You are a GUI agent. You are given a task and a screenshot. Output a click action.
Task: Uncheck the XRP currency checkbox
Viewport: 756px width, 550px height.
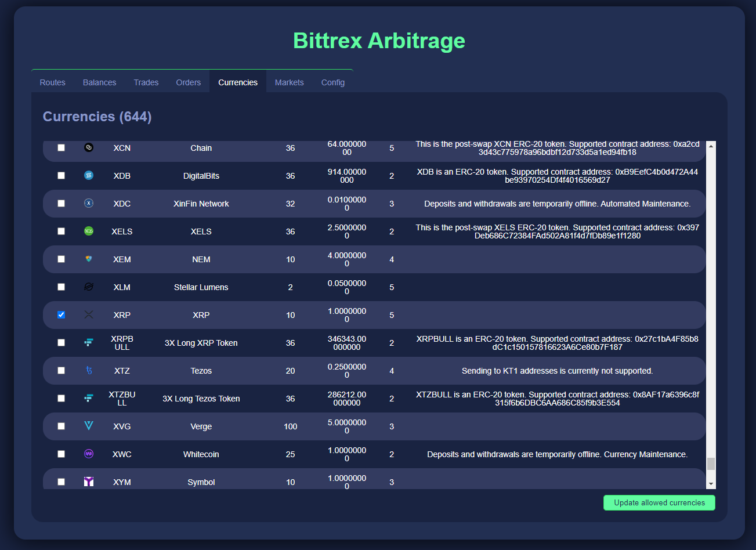pos(61,315)
